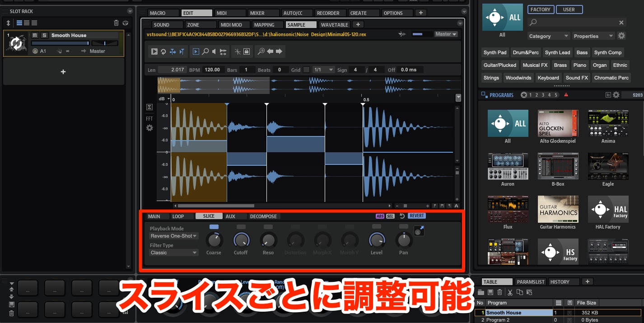Open the WAVETABLE tab
Image resolution: width=644 pixels, height=323 pixels.
pos(334,25)
